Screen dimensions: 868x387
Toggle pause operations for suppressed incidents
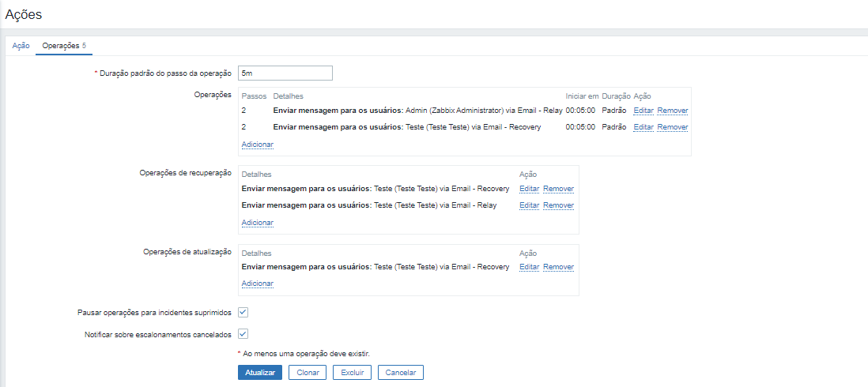tap(243, 313)
